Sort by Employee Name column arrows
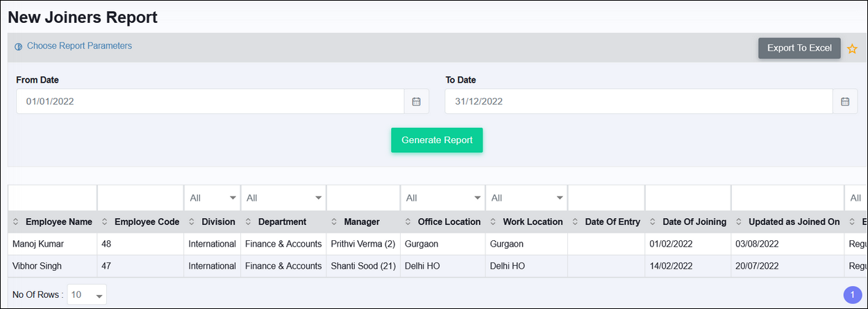The height and width of the screenshot is (309, 868). (17, 222)
